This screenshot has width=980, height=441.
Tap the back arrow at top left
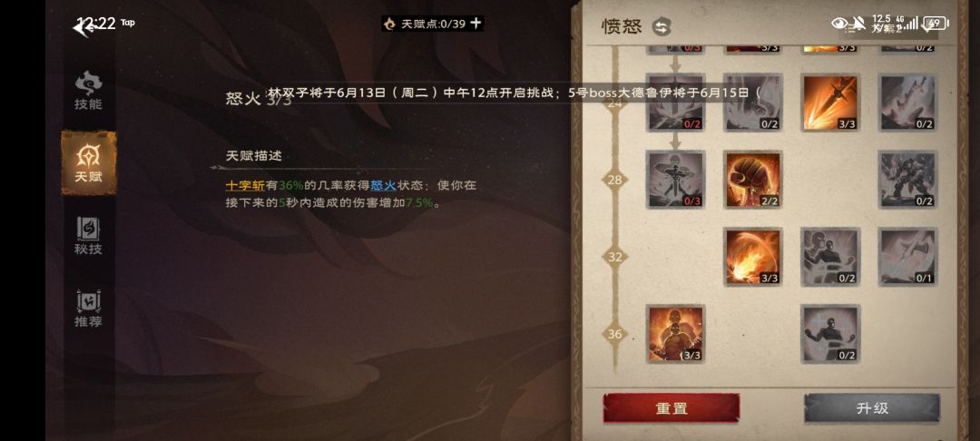[x=82, y=26]
